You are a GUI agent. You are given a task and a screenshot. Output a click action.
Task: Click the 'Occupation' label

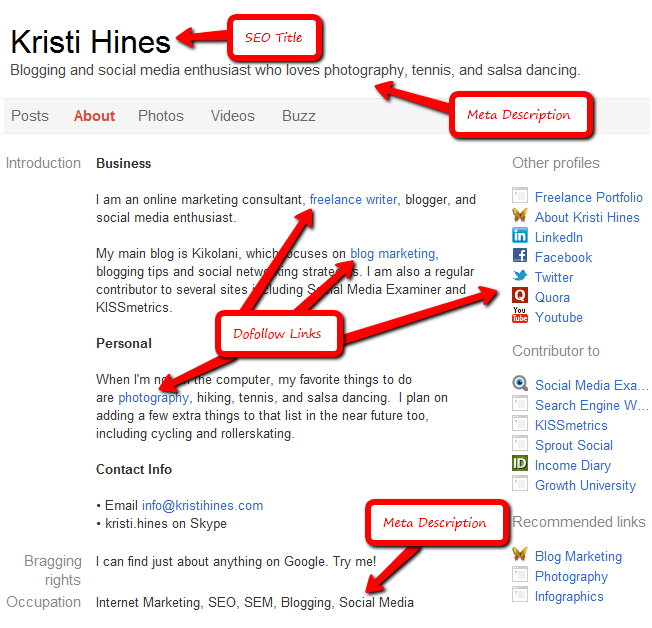(x=44, y=602)
